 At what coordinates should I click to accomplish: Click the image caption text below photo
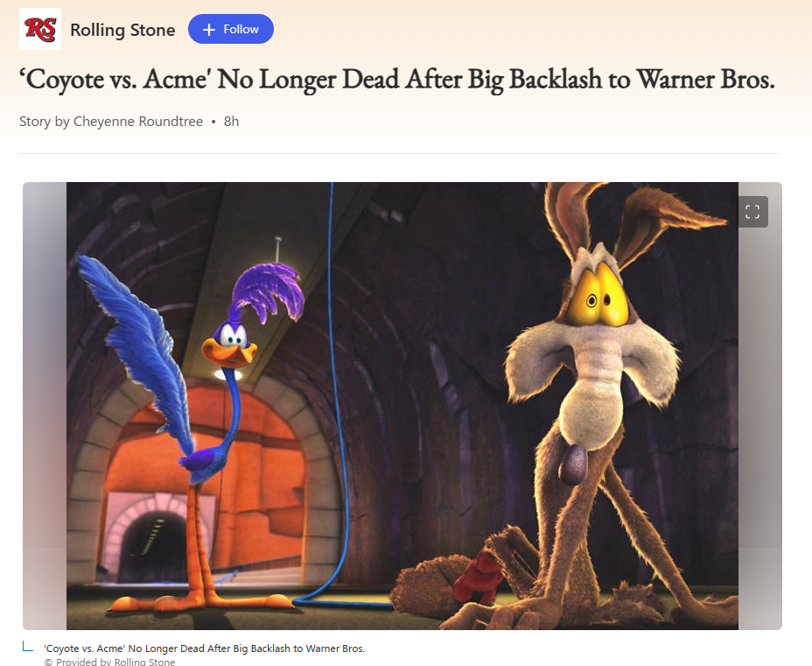coord(205,648)
